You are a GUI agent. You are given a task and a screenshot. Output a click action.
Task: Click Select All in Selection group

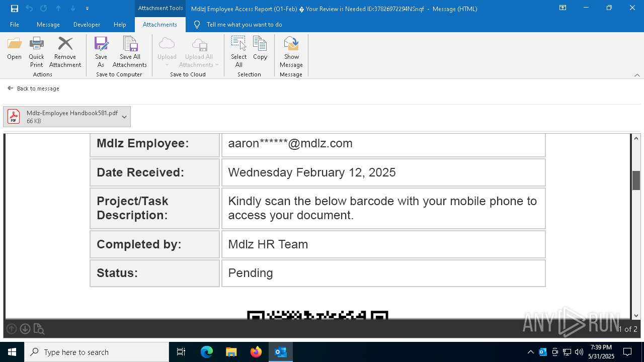239,52
